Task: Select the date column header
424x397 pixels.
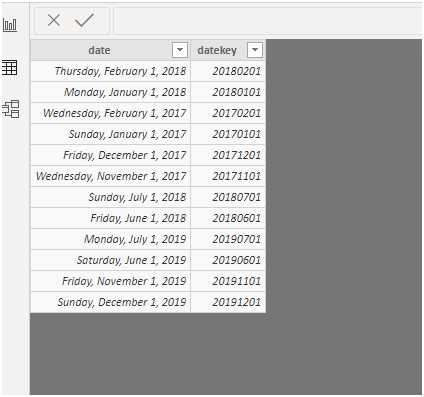Action: click(x=110, y=50)
